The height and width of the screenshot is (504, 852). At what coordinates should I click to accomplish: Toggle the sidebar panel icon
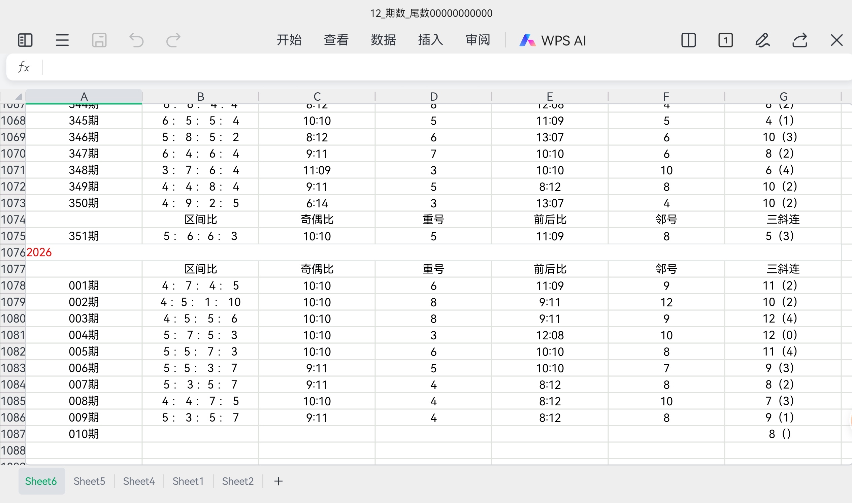25,40
